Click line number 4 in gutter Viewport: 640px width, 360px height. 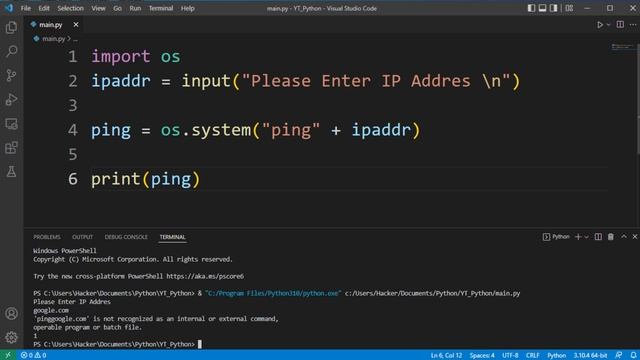pyautogui.click(x=73, y=130)
